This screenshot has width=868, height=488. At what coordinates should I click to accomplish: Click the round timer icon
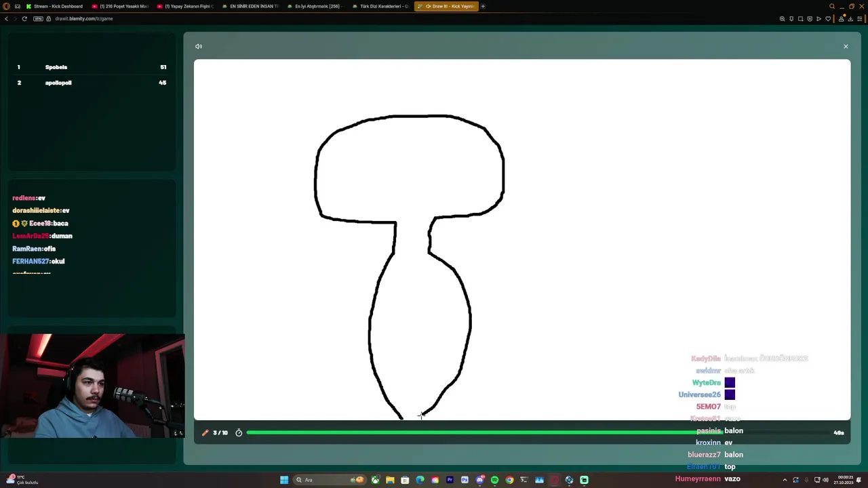tap(239, 432)
